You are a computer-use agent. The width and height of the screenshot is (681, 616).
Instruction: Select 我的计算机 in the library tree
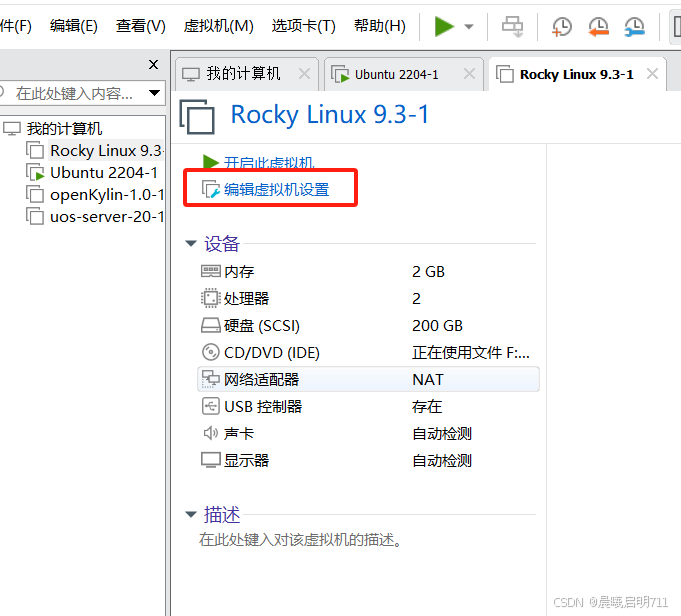[x=64, y=129]
